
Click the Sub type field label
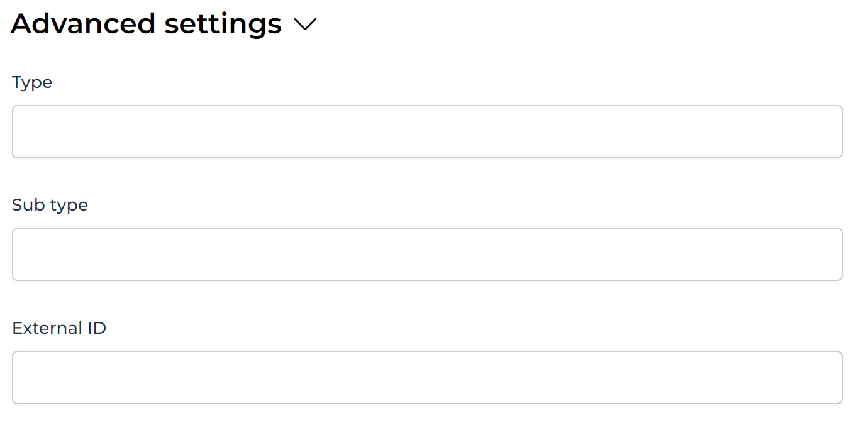pos(50,205)
